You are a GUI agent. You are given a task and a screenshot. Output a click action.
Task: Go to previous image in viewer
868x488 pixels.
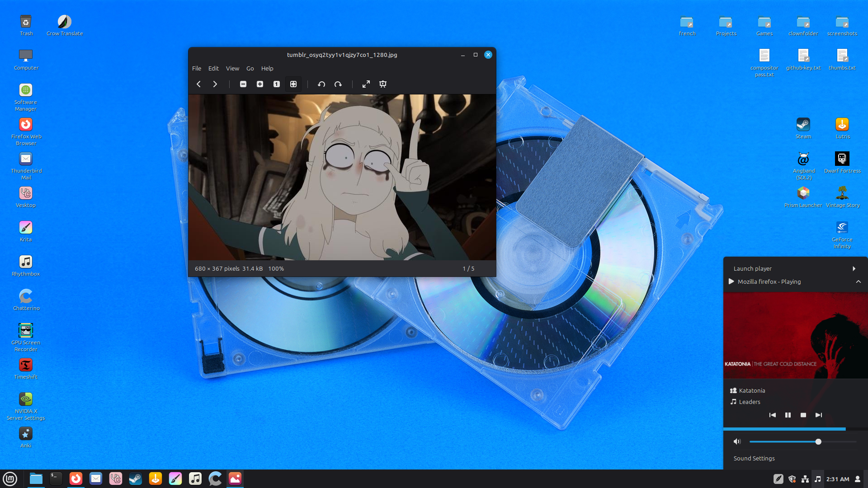198,84
